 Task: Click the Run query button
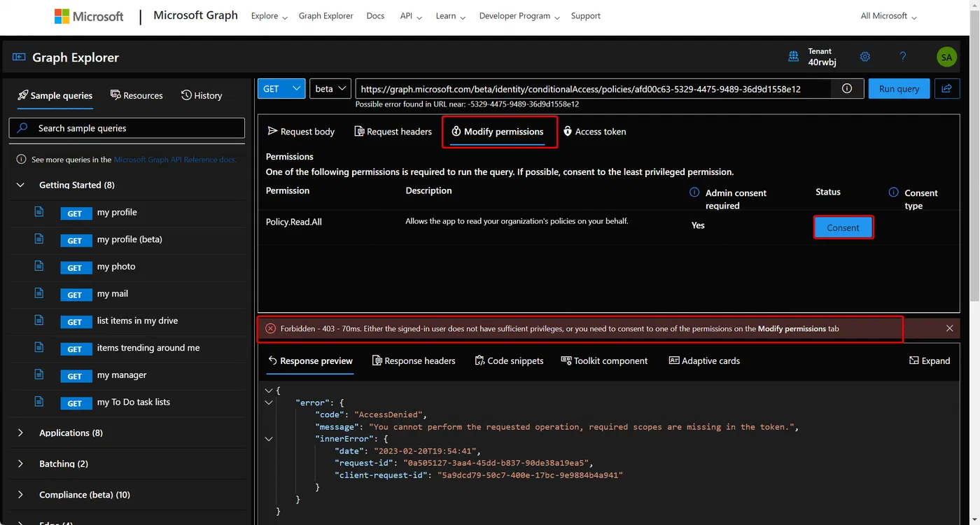point(899,89)
